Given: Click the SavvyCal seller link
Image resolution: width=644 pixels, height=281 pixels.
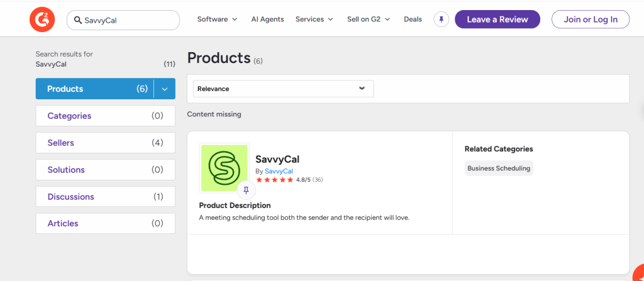Looking at the screenshot, I should (279, 171).
